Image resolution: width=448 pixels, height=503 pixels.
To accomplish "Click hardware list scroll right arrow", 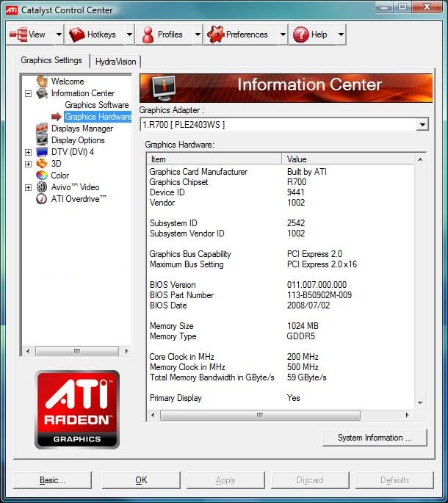I will click(x=408, y=415).
